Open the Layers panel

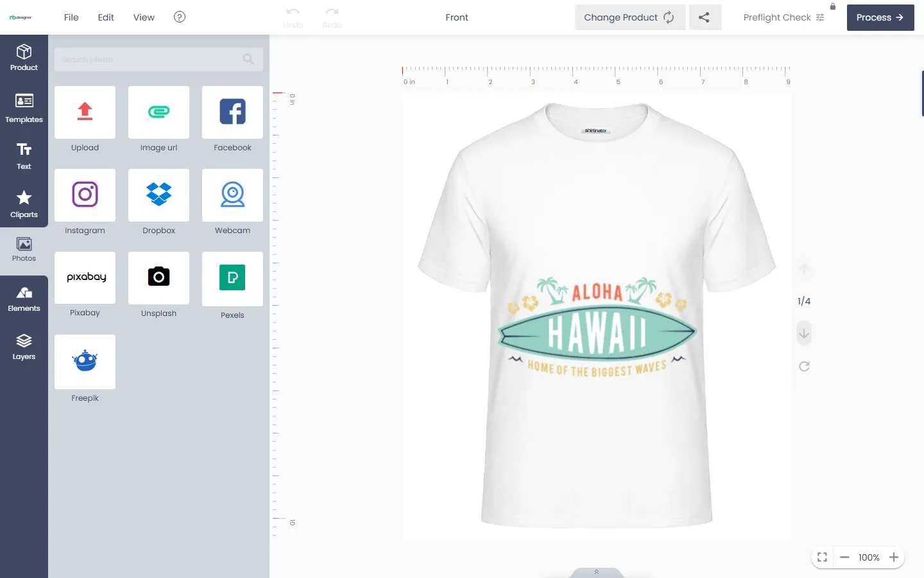24,347
